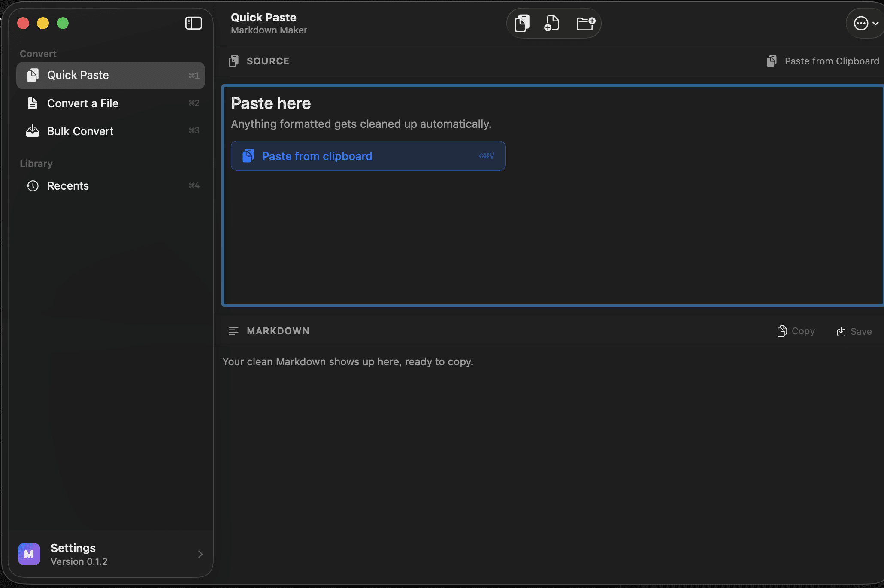Toggle the sidebar visibility icon

[x=194, y=23]
